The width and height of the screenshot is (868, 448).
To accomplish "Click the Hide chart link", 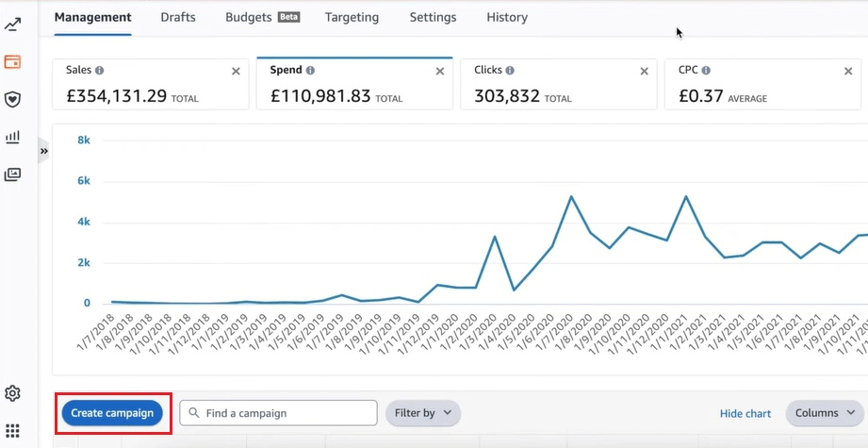I will [x=745, y=413].
